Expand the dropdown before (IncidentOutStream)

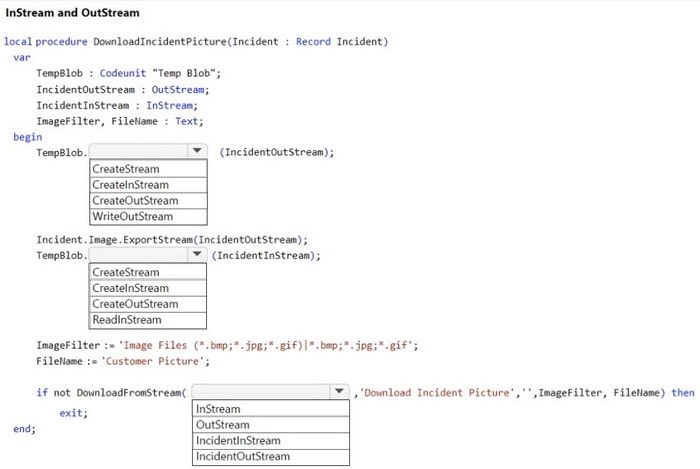tap(197, 152)
